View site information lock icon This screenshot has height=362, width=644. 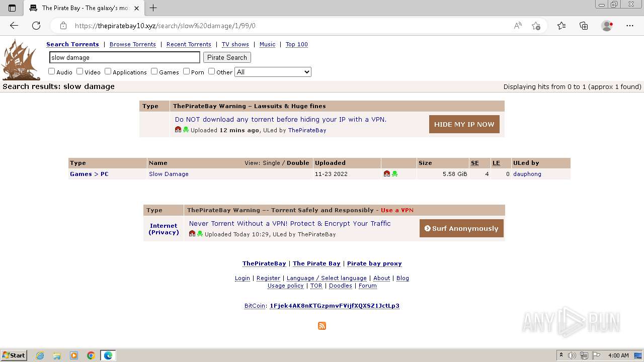pos(63,26)
